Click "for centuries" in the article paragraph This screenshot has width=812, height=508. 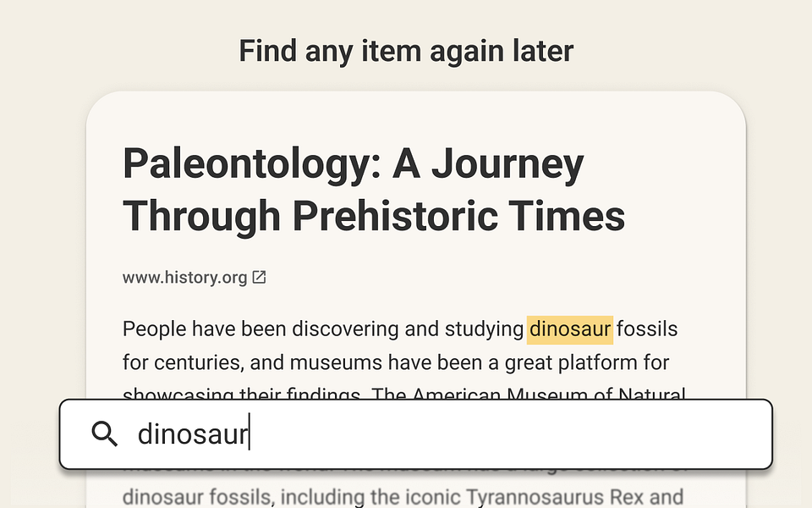click(x=183, y=363)
